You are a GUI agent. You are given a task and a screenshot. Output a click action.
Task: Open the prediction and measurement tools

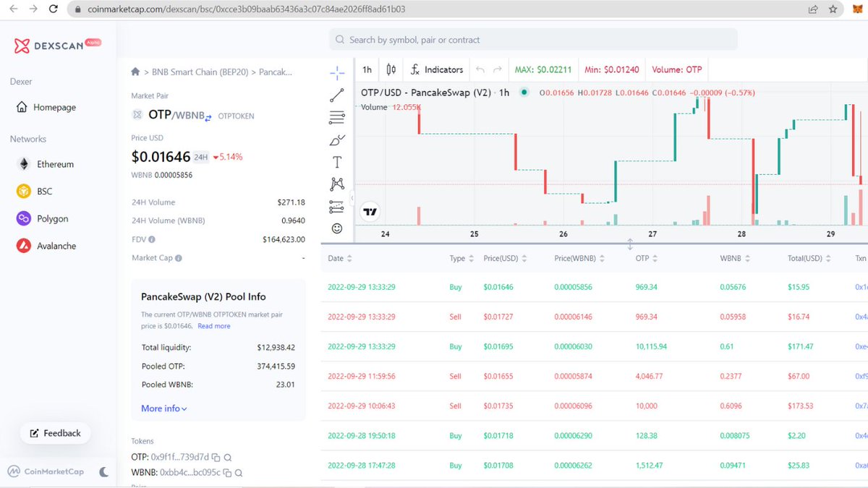tap(337, 207)
